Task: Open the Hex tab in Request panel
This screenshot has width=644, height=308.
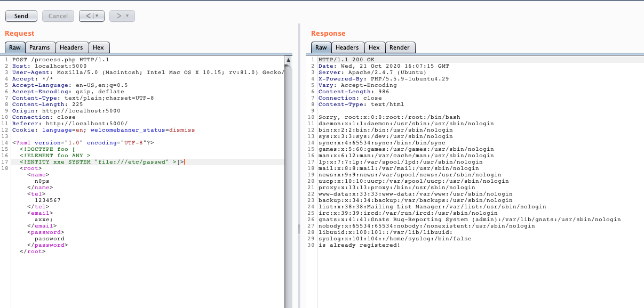Action: [98, 47]
